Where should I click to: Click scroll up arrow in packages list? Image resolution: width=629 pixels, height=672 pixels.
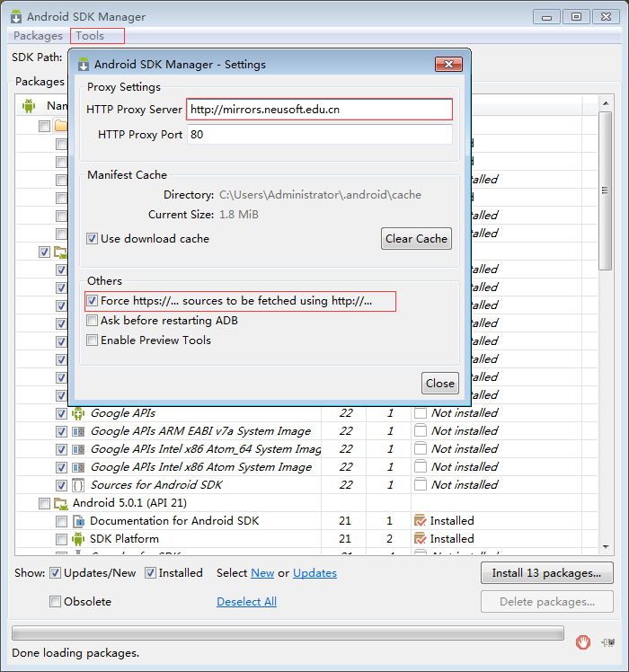point(606,103)
